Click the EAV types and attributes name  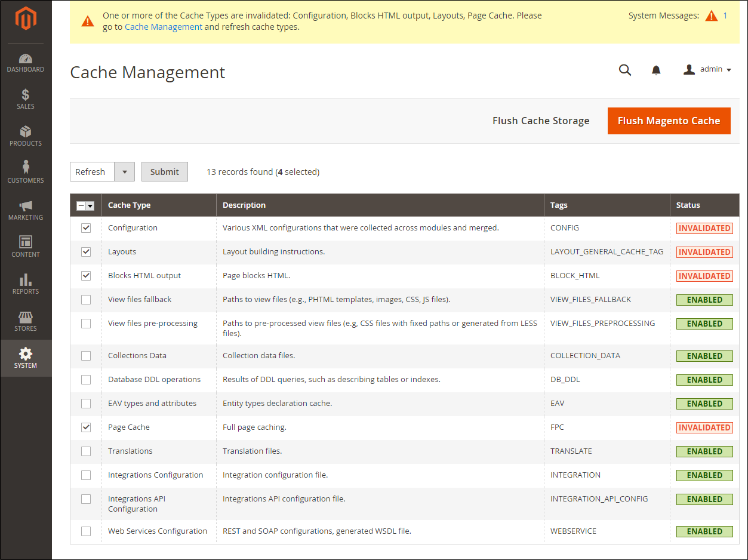(152, 404)
